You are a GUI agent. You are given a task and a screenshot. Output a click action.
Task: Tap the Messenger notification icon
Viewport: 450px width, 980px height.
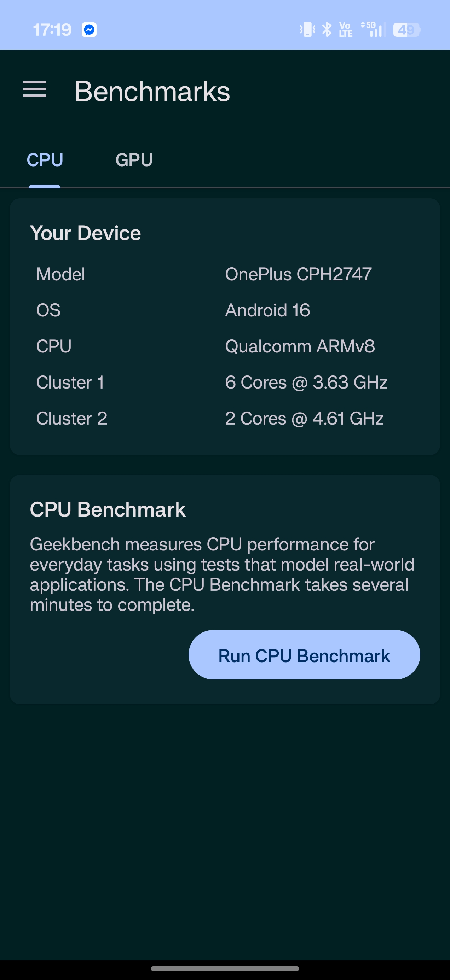pyautogui.click(x=89, y=30)
